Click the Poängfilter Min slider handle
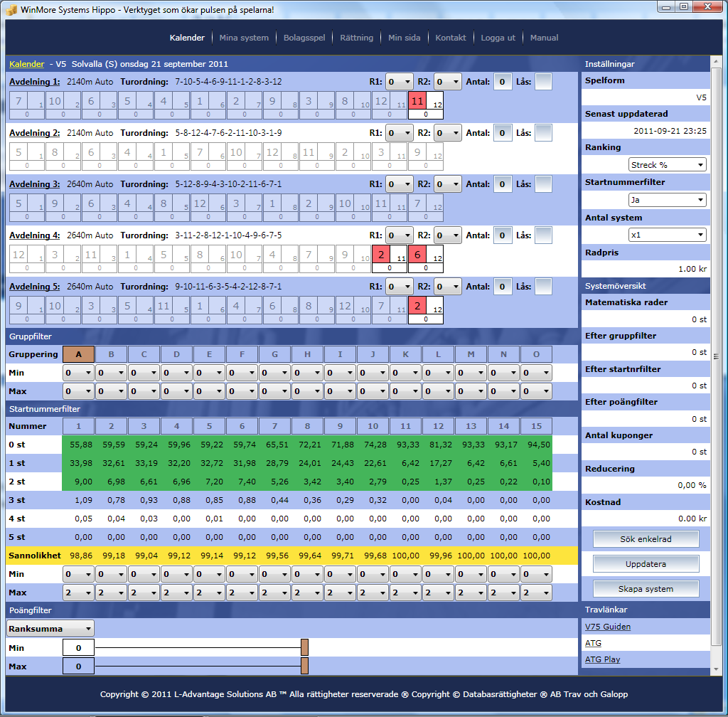The width and height of the screenshot is (728, 717). [x=304, y=647]
